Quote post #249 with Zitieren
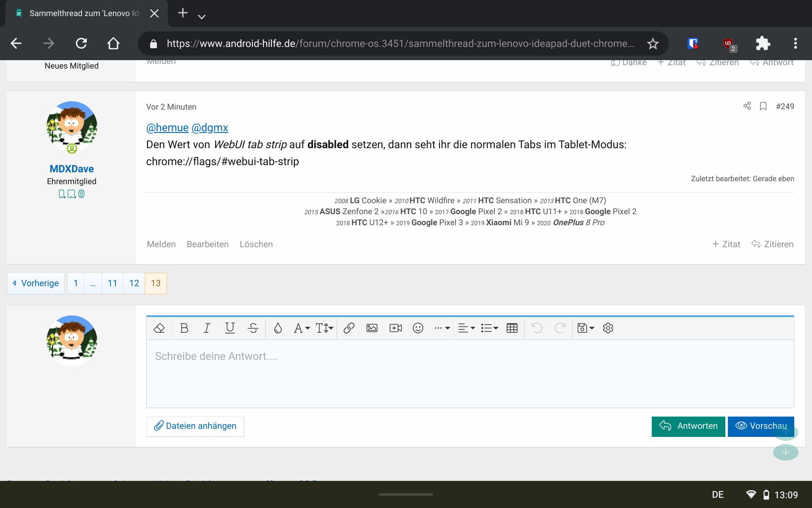The width and height of the screenshot is (812, 508). coord(772,244)
